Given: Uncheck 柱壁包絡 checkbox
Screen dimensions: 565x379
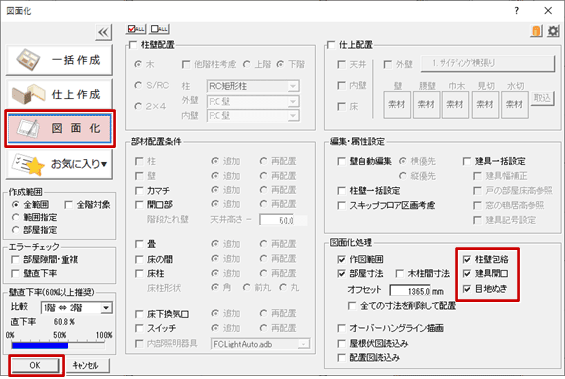Looking at the screenshot, I should tap(467, 259).
